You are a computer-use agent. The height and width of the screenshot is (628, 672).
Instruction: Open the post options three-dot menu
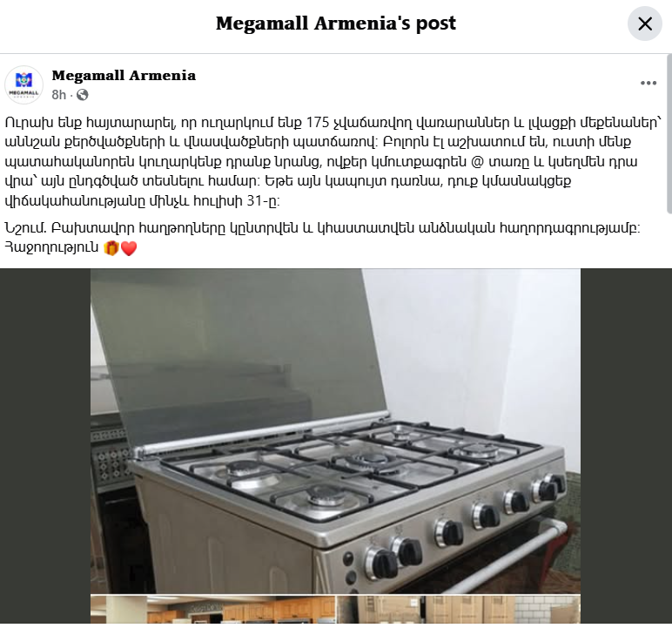(648, 83)
